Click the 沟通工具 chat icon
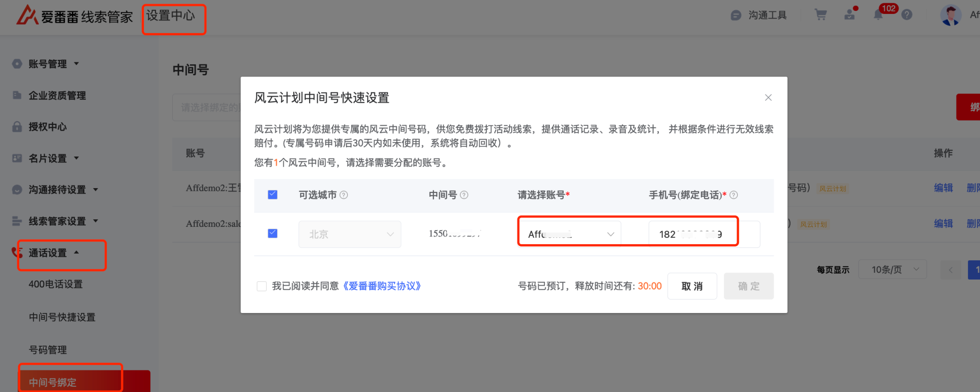980x392 pixels. (736, 15)
